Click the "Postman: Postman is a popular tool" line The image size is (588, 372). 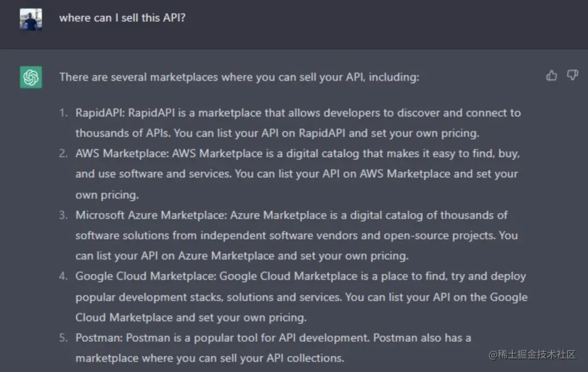click(x=273, y=338)
